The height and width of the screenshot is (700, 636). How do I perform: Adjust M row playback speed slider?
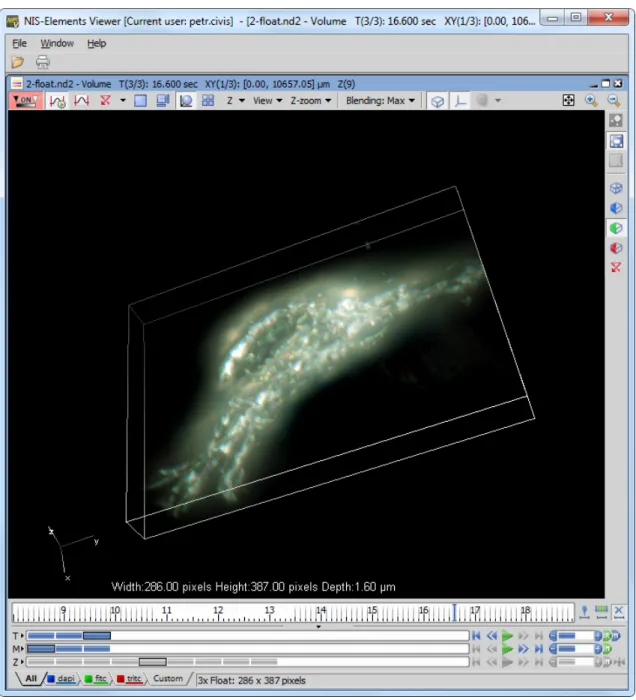pyautogui.click(x=575, y=649)
